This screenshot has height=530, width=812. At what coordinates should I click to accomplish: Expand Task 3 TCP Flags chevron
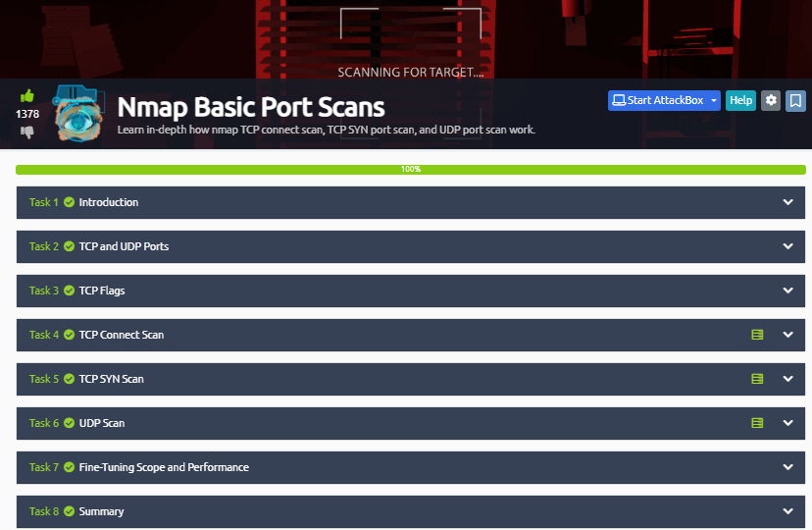click(x=787, y=291)
